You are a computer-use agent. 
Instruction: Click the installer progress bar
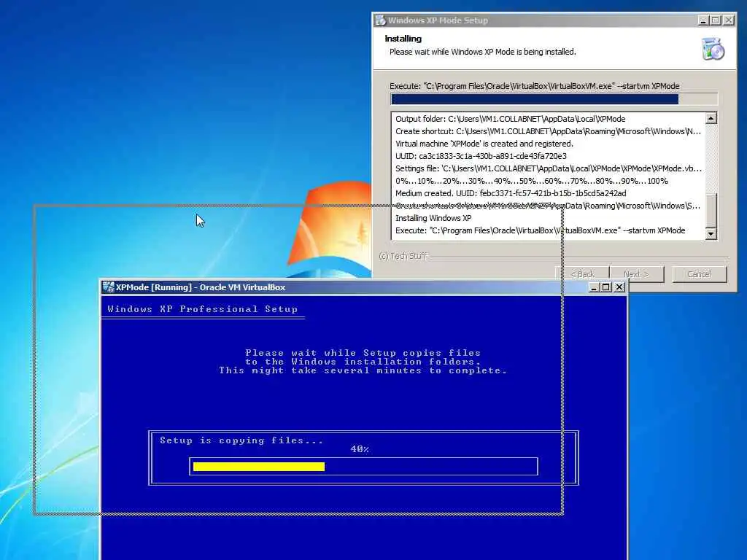[x=554, y=99]
